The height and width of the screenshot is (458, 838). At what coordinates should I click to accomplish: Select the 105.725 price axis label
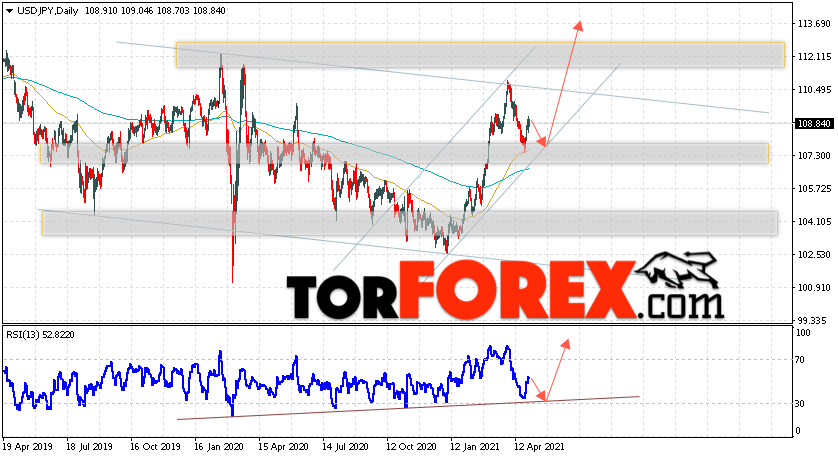tap(814, 189)
